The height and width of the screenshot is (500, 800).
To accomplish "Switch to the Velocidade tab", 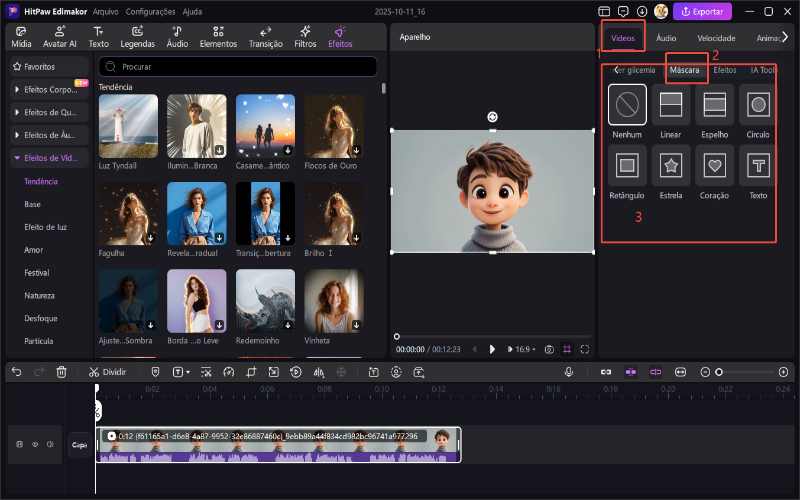I will (716, 38).
